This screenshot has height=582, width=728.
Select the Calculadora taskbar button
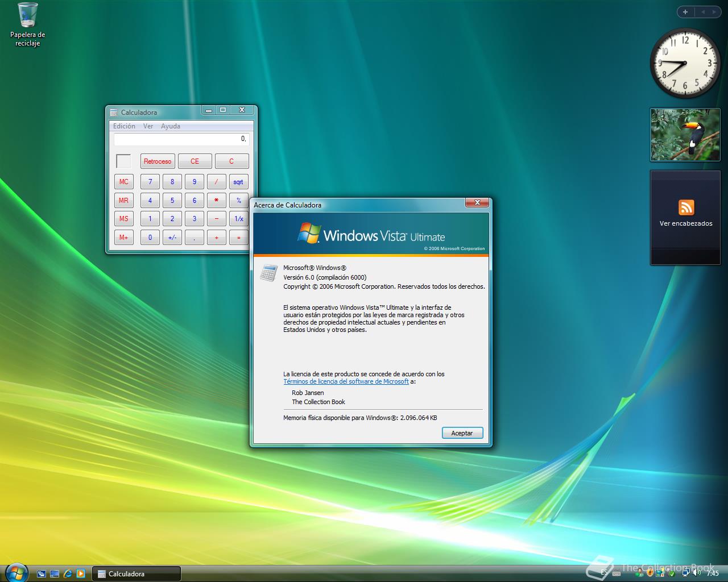pos(136,573)
